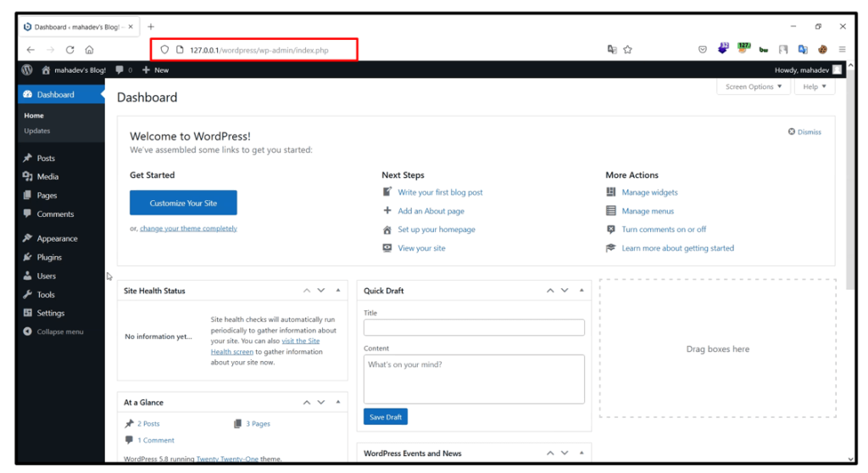Open browser home page icon
Viewport: 868px width, 473px height.
(89, 49)
